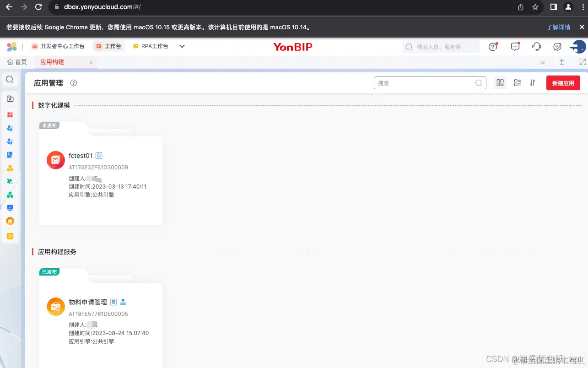
Task: Switch to RPA工作台 workbench
Action: [x=151, y=46]
